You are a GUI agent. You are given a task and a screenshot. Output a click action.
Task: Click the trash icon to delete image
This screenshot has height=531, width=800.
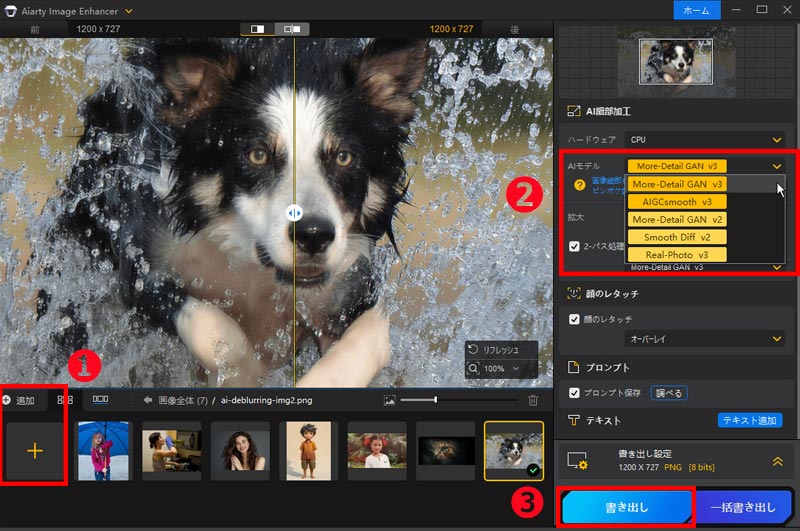533,400
